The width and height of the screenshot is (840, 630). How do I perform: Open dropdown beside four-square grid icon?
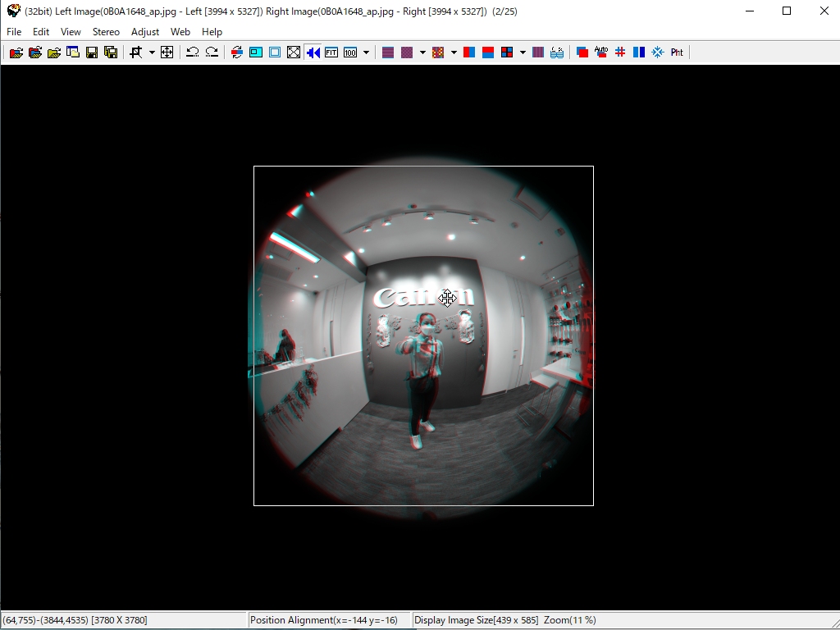pyautogui.click(x=523, y=52)
